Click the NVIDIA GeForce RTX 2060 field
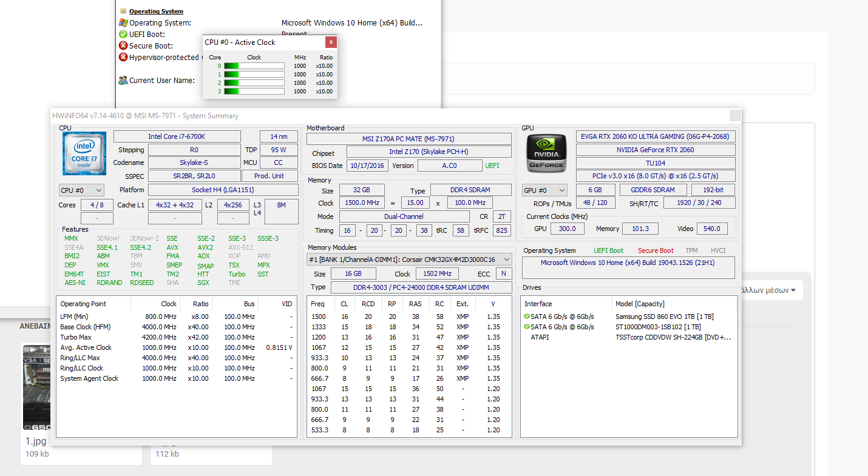Screen dimensions: 868x476 (x=656, y=150)
